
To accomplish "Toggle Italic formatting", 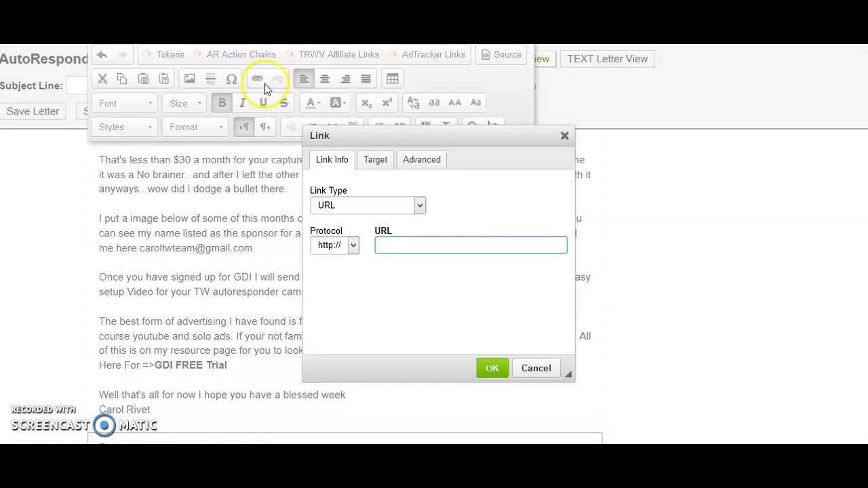I will [242, 103].
